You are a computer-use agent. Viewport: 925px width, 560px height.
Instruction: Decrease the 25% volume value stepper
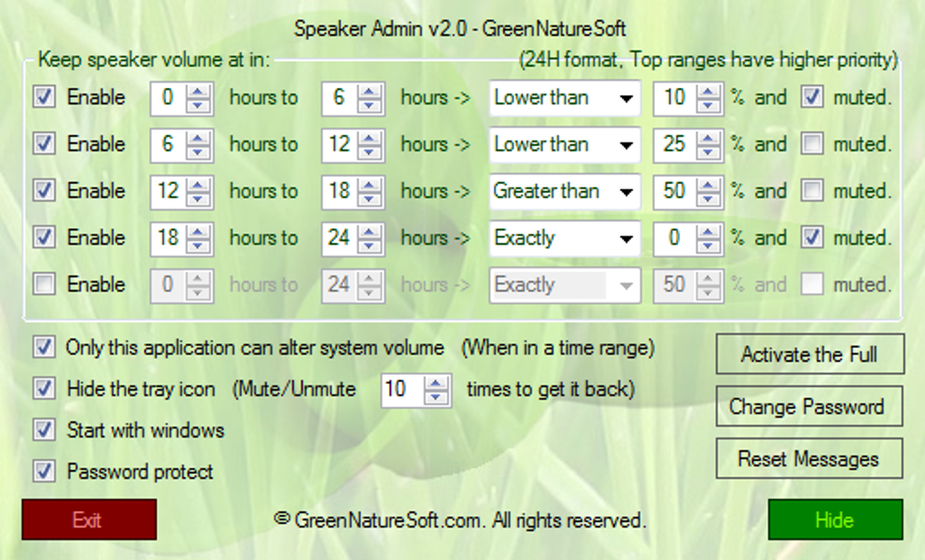pyautogui.click(x=708, y=151)
